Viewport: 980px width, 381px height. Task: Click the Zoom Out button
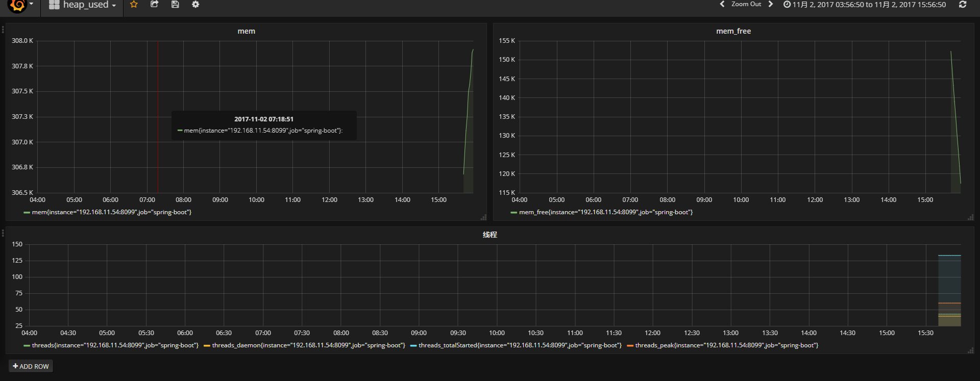click(x=746, y=4)
